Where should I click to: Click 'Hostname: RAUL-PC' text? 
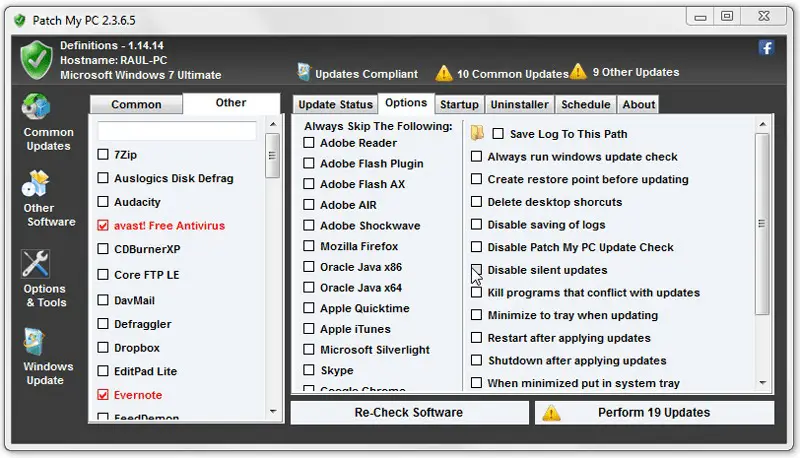pyautogui.click(x=113, y=60)
